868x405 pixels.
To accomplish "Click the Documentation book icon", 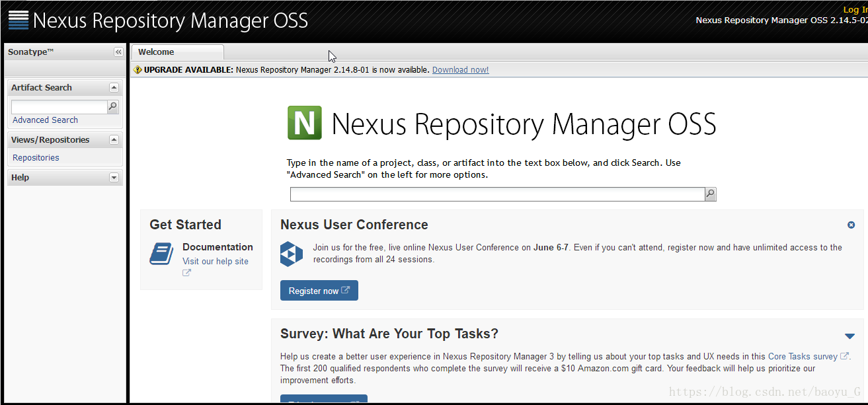I will tap(161, 254).
